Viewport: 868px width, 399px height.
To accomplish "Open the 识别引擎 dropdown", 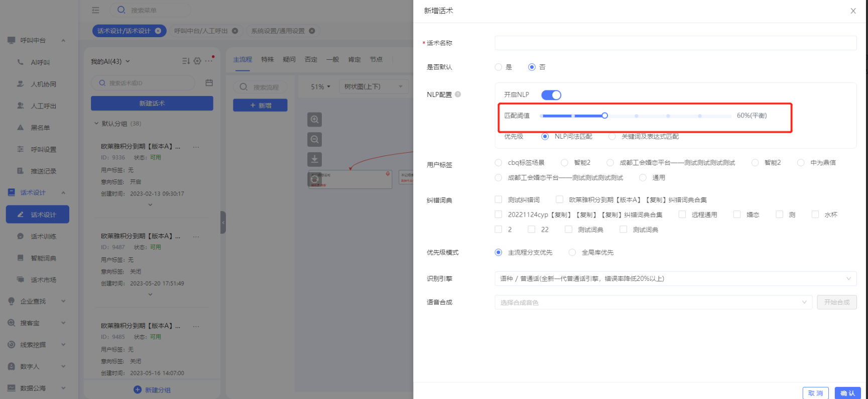I will pyautogui.click(x=675, y=278).
